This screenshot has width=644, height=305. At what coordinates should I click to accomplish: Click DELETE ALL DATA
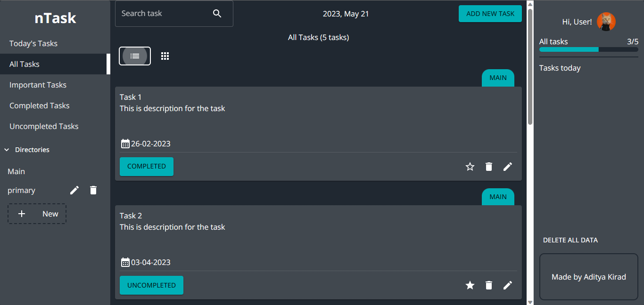(570, 240)
